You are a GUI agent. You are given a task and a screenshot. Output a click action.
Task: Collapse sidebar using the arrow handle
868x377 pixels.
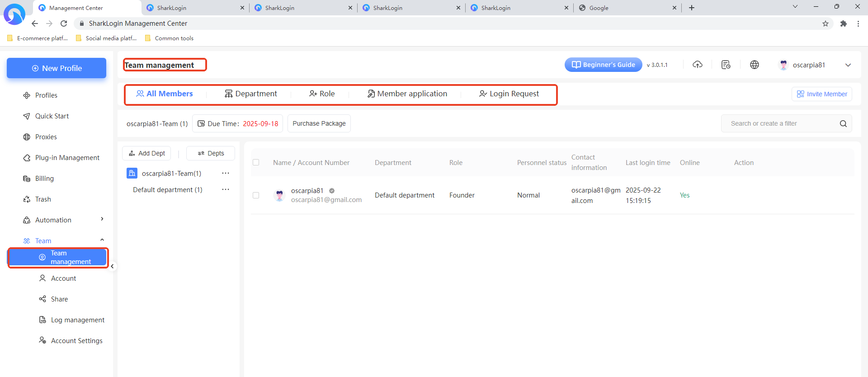[x=113, y=266]
